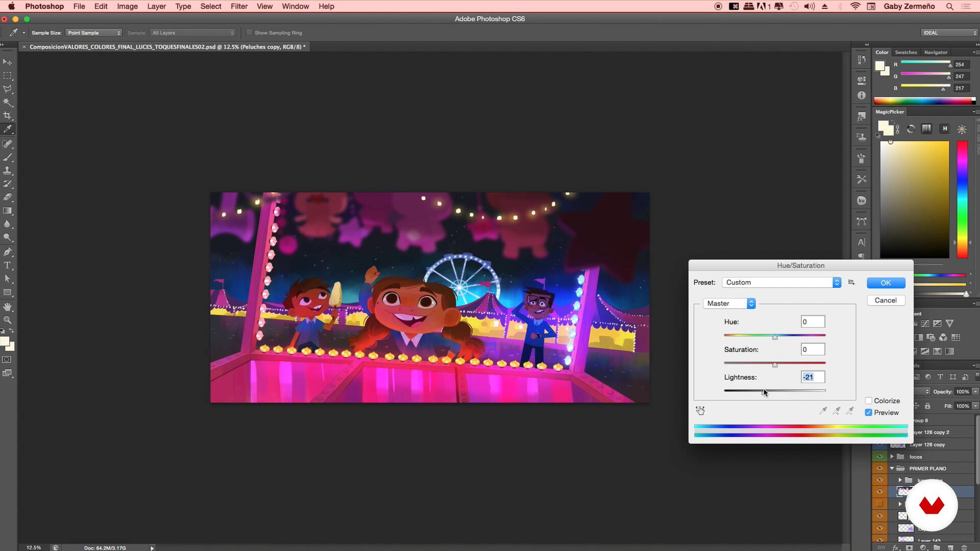Select the Brush tool

[x=8, y=157]
